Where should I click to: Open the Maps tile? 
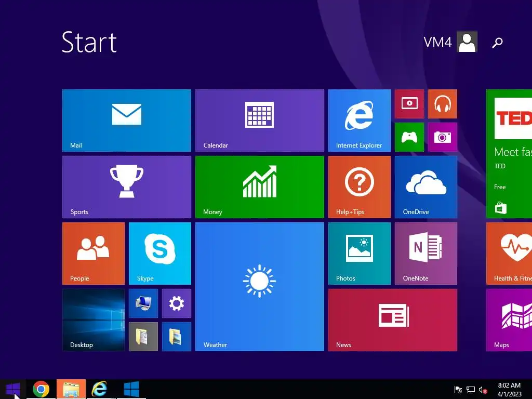[x=509, y=320]
